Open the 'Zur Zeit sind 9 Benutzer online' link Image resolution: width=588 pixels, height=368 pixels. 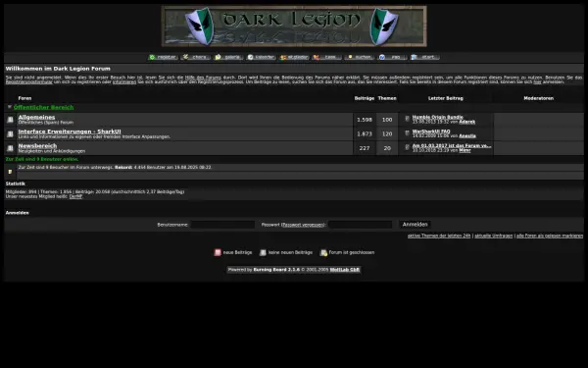click(42, 159)
